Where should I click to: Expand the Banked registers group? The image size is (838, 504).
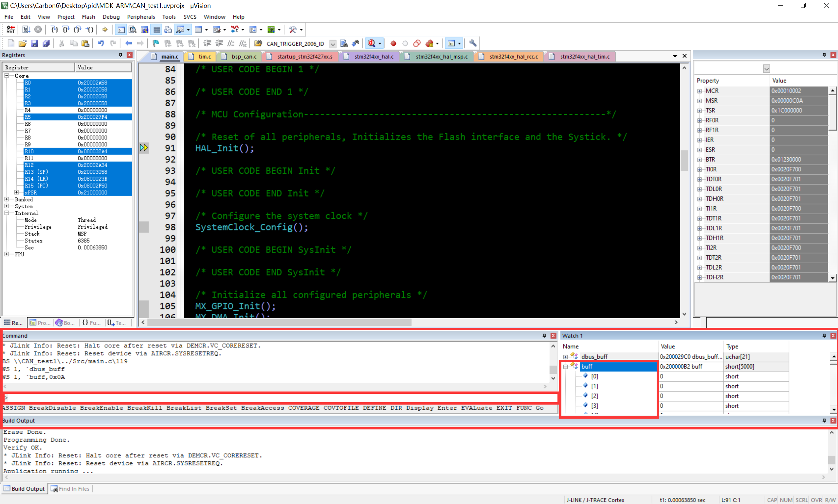tap(7, 200)
